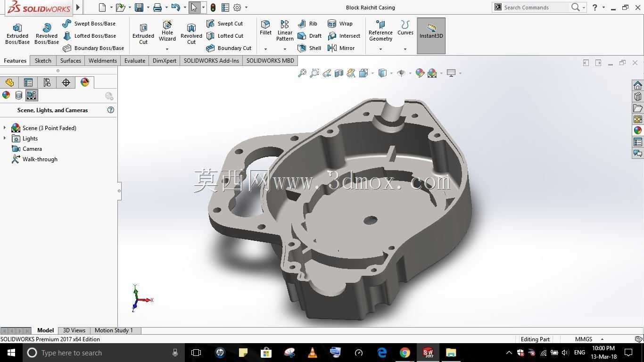Switch to the Motion Study 1 tab

(x=114, y=330)
